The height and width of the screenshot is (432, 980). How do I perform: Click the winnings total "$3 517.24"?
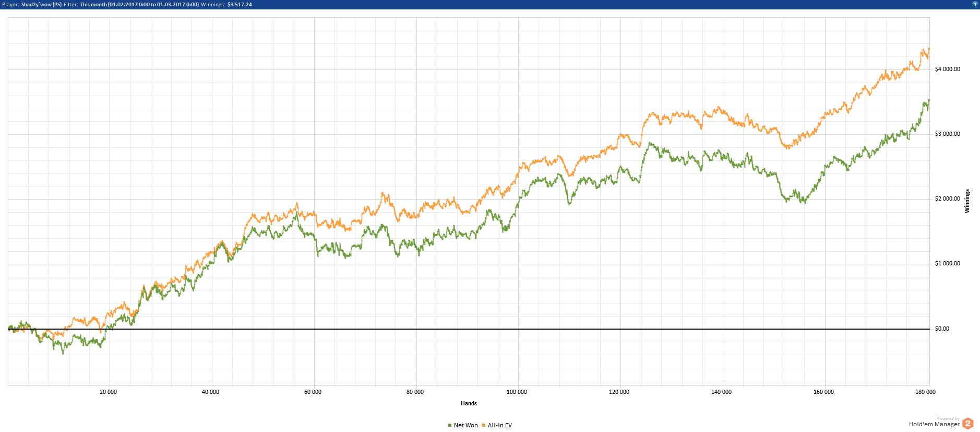click(240, 4)
